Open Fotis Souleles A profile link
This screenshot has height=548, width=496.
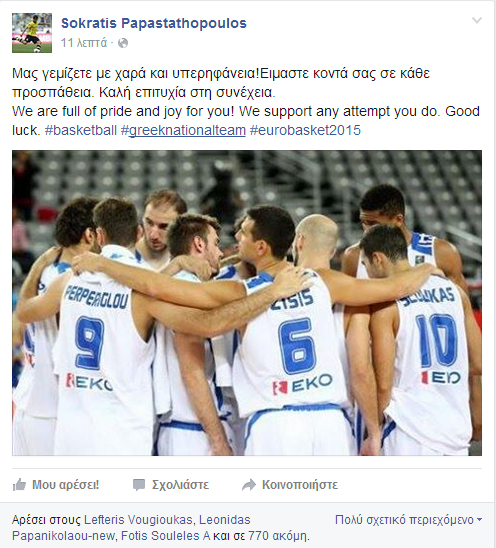[165, 535]
